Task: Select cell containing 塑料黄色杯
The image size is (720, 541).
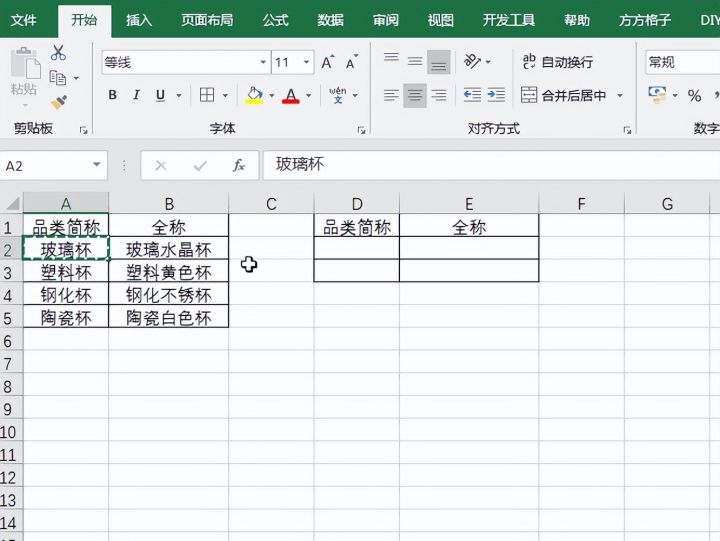Action: coord(169,272)
